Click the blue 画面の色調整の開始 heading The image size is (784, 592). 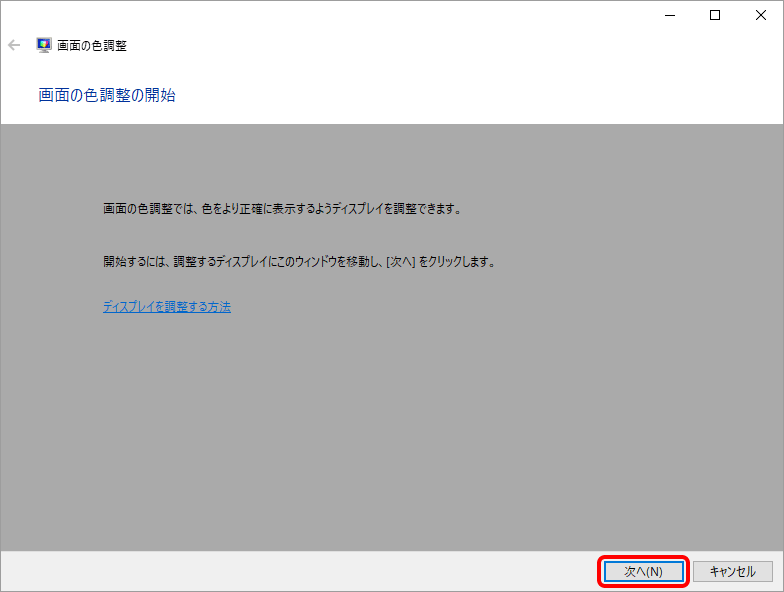(107, 96)
